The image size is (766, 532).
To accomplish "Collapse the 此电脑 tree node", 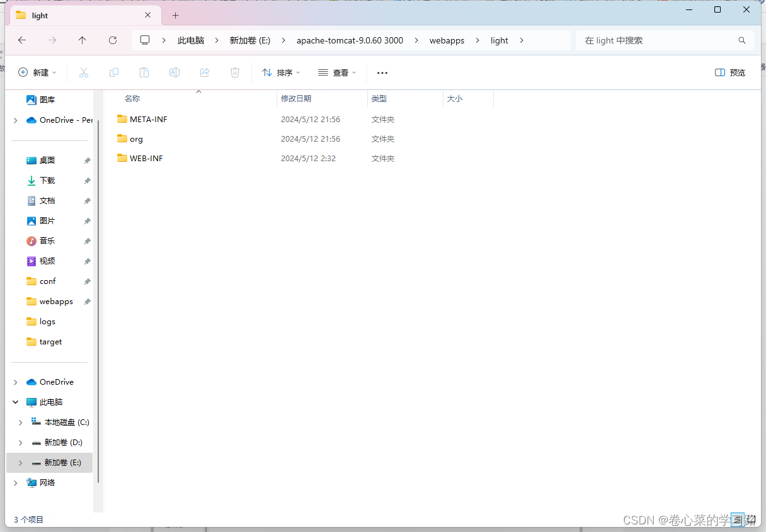I will 16,402.
